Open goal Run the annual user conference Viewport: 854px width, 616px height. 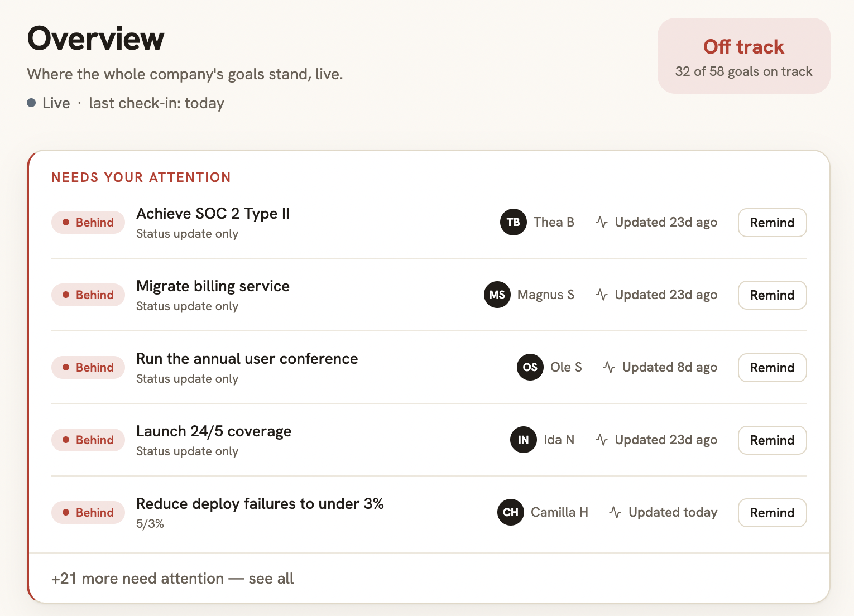click(x=247, y=359)
